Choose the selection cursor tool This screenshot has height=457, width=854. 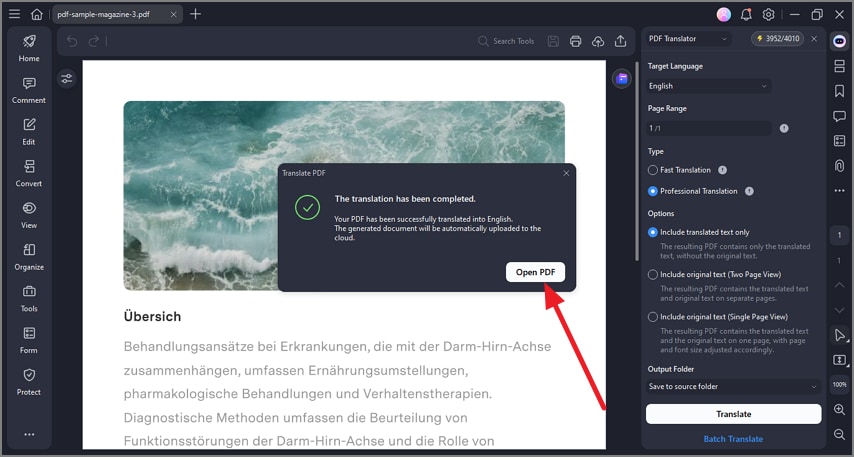[840, 335]
